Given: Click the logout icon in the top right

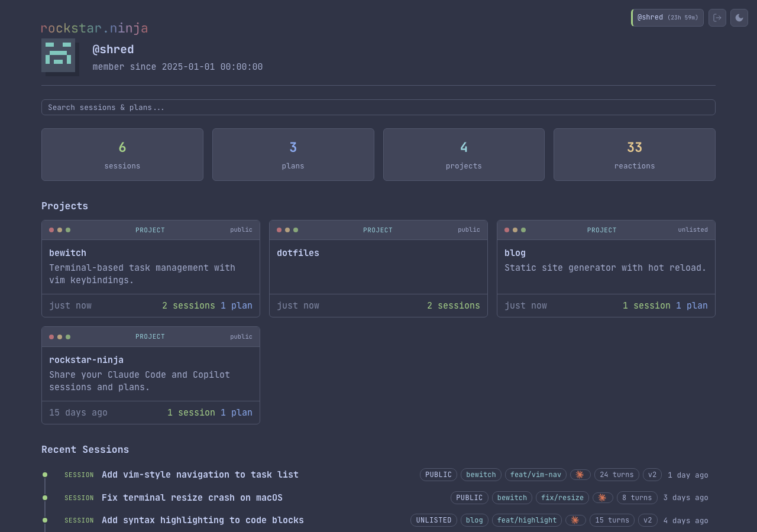Looking at the screenshot, I should tap(717, 18).
